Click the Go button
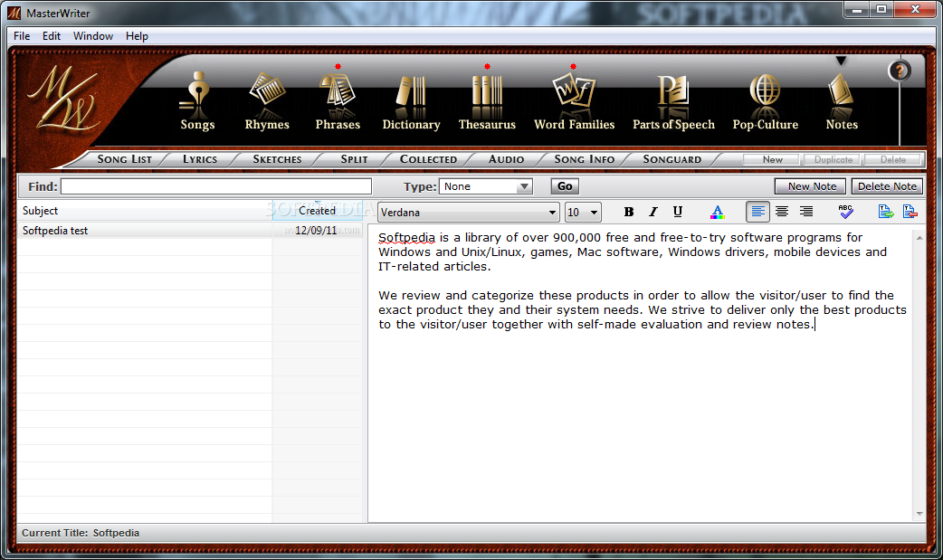The image size is (943, 560). point(565,186)
